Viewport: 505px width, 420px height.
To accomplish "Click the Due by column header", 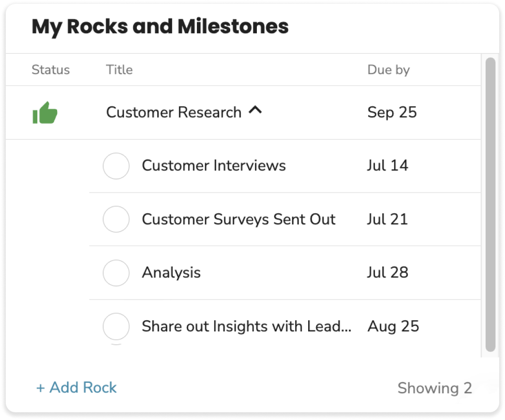I will [x=388, y=70].
